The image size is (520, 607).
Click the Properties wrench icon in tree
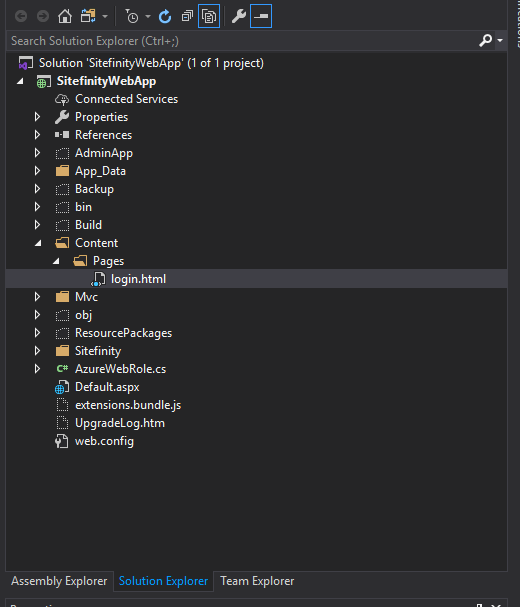click(62, 117)
